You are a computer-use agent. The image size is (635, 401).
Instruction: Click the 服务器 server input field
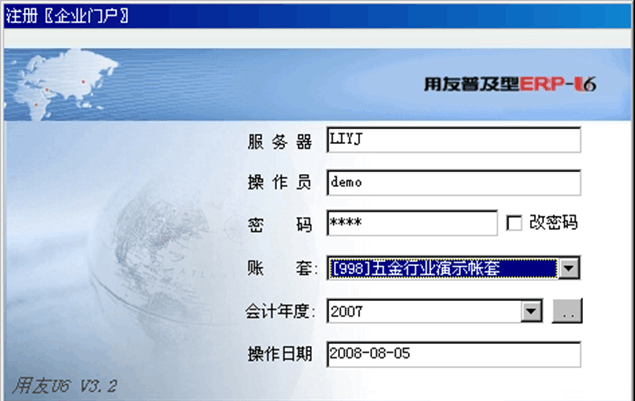point(454,140)
